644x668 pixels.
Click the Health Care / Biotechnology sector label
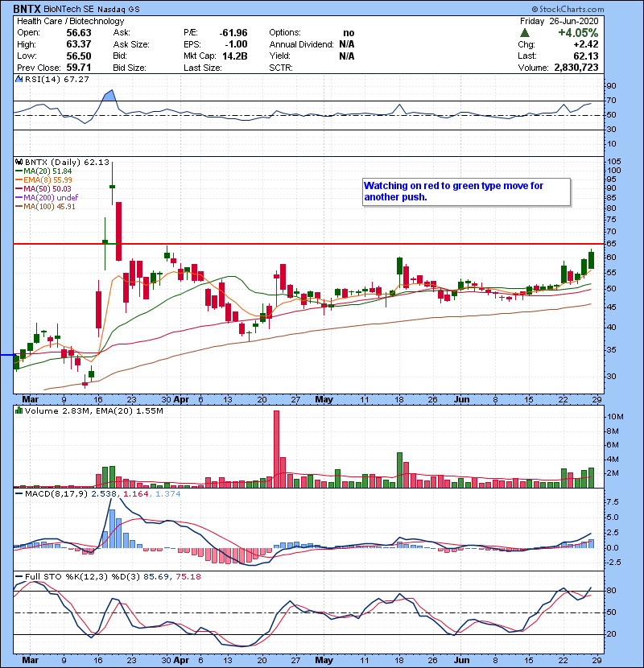[70, 21]
